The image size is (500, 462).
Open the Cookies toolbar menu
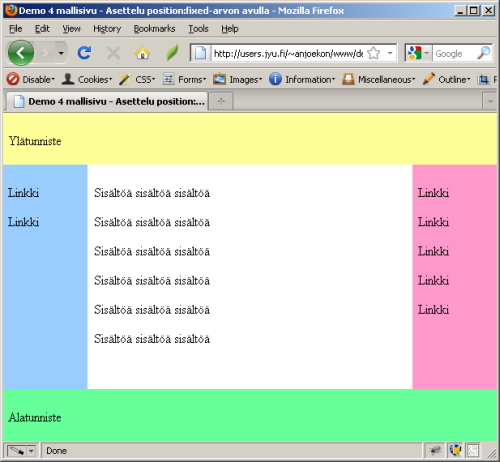87,79
